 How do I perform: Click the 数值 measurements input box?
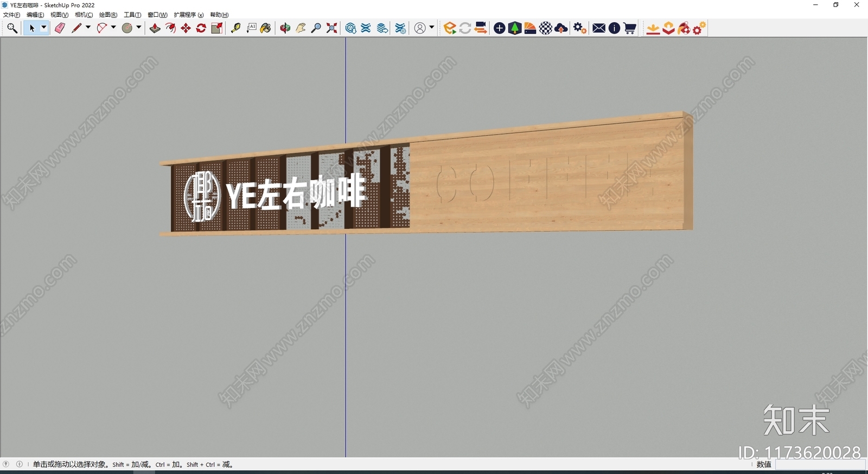click(820, 464)
